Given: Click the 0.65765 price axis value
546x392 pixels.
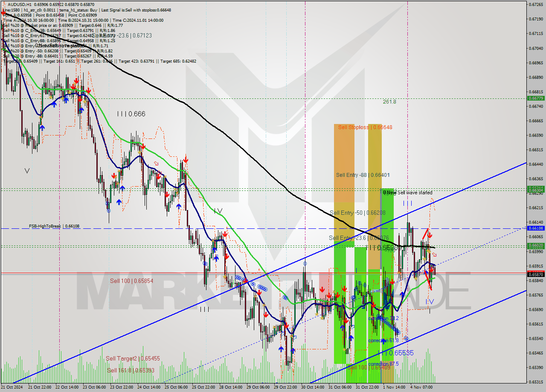Looking at the screenshot, I should click(536, 295).
